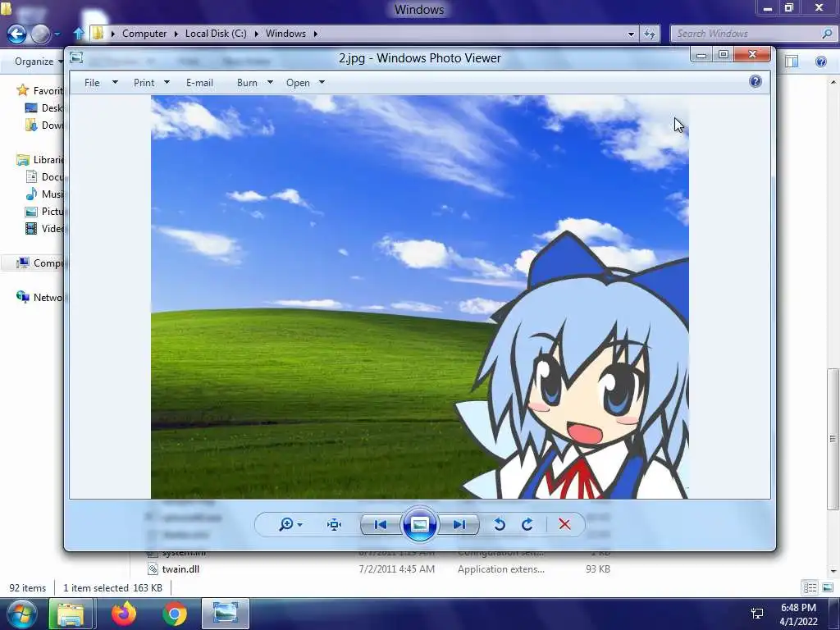Select Downloads in the navigation pane
This screenshot has width=840, height=630.
[x=44, y=125]
